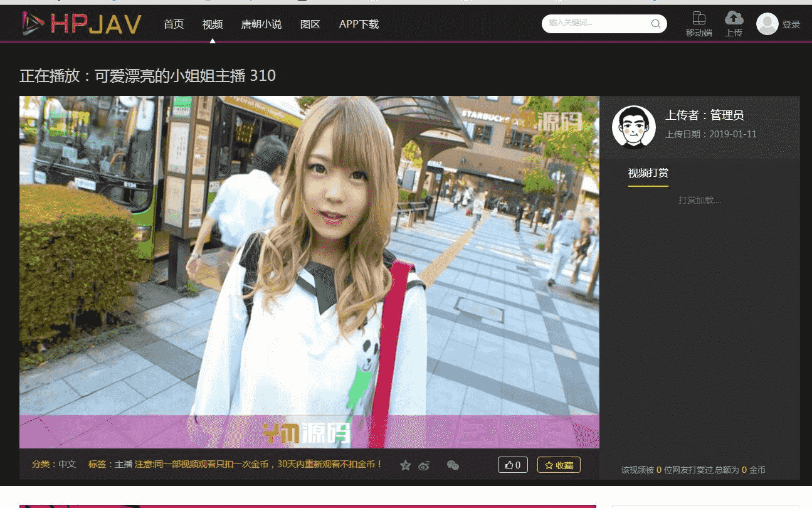The image size is (812, 508).
Task: Go to 首页 home page
Action: pos(174,24)
